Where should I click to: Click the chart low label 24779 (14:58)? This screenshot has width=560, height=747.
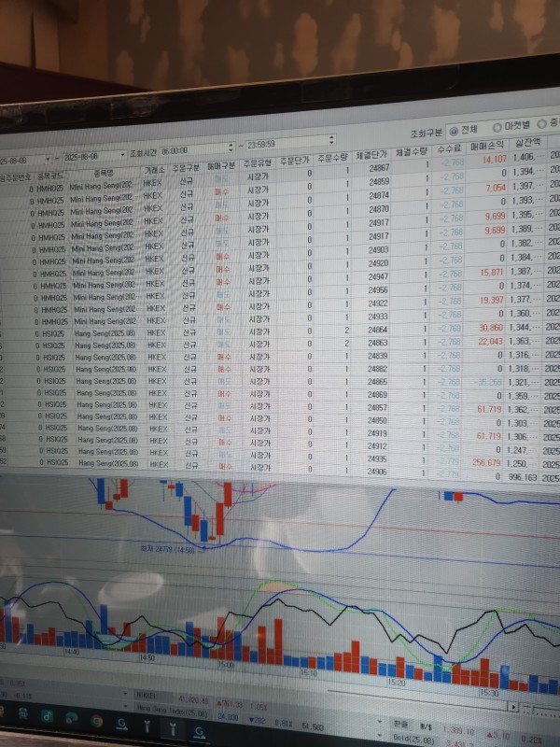point(168,550)
